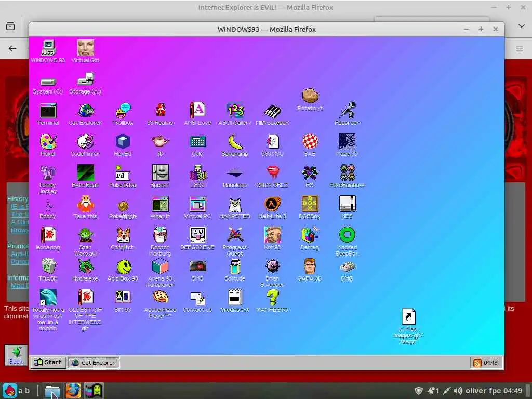Launch Brian Sweeper icon
Screen dimensions: 532x399
pyautogui.click(x=272, y=267)
